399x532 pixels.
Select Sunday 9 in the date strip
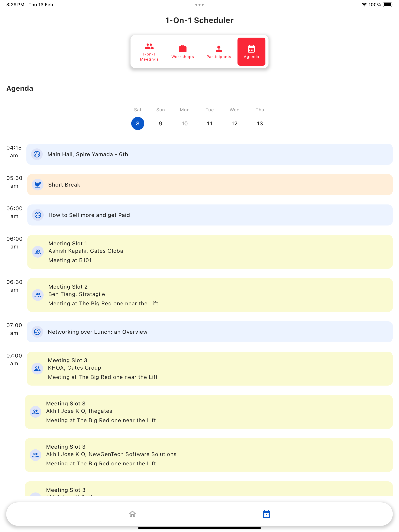coord(161,123)
